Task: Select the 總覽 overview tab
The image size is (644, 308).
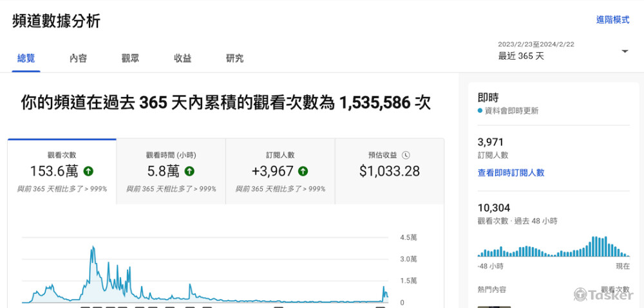Action: point(26,59)
